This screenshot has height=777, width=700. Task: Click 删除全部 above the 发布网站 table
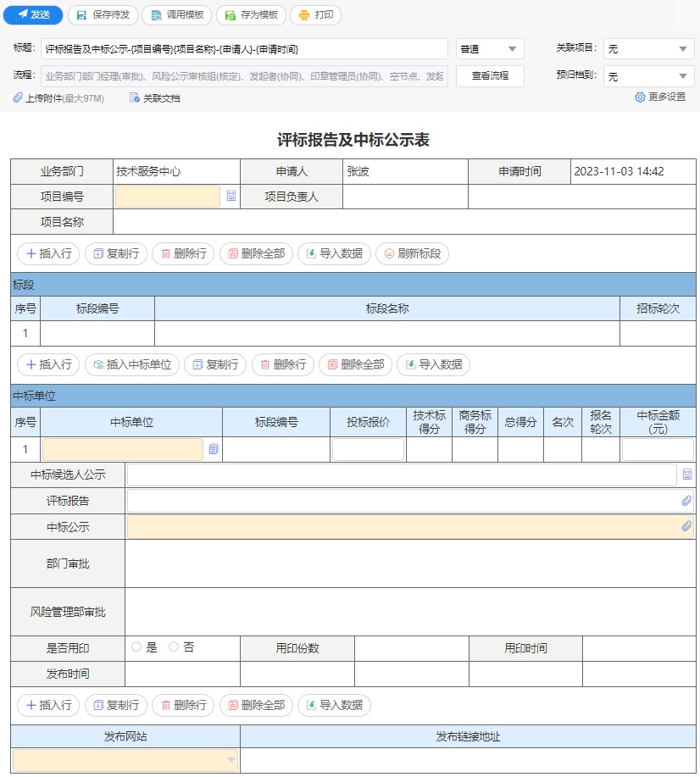pos(256,705)
